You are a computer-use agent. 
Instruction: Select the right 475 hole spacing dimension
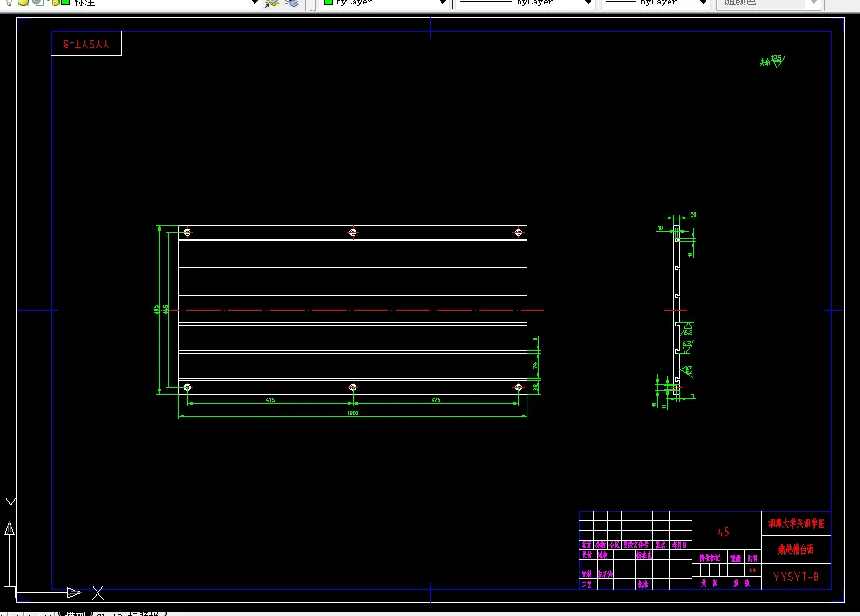435,400
